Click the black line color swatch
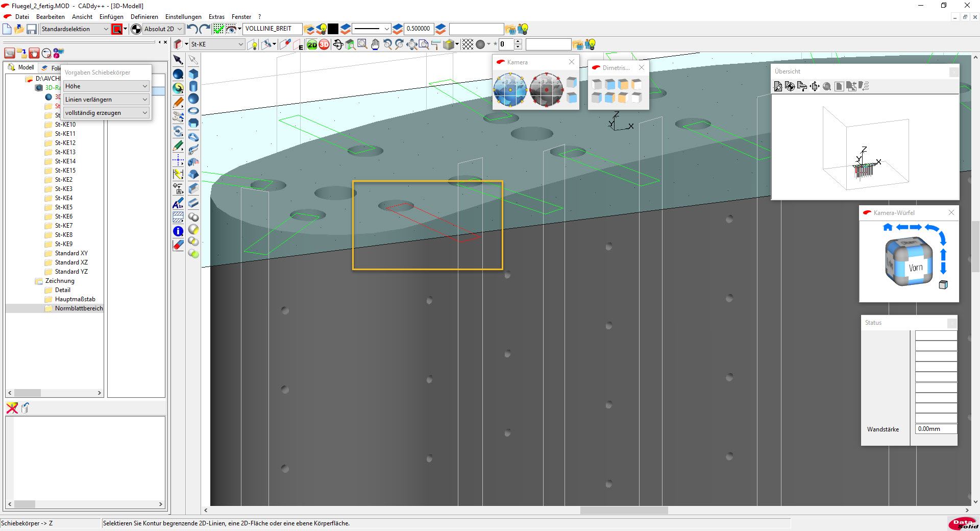The image size is (980, 531). [x=333, y=29]
